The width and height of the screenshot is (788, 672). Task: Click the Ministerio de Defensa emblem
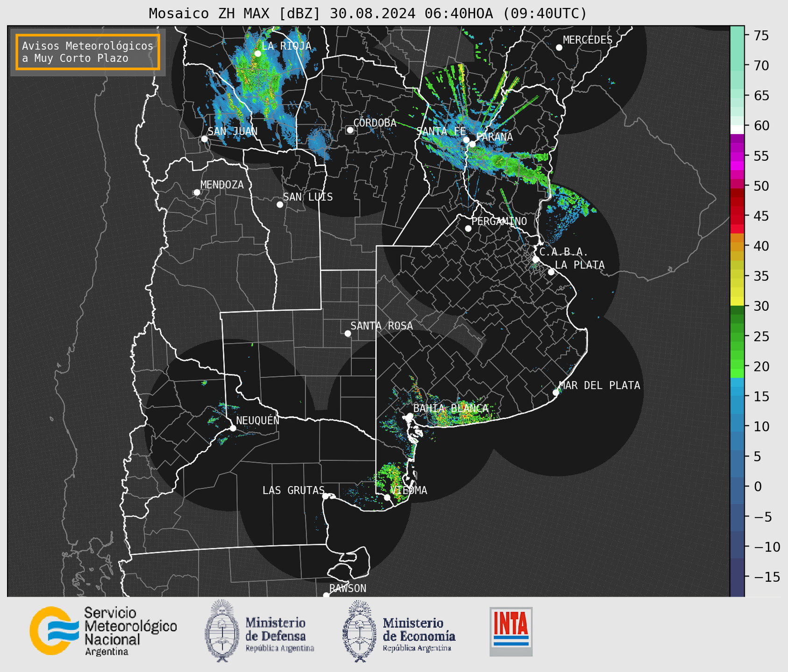[x=221, y=630]
